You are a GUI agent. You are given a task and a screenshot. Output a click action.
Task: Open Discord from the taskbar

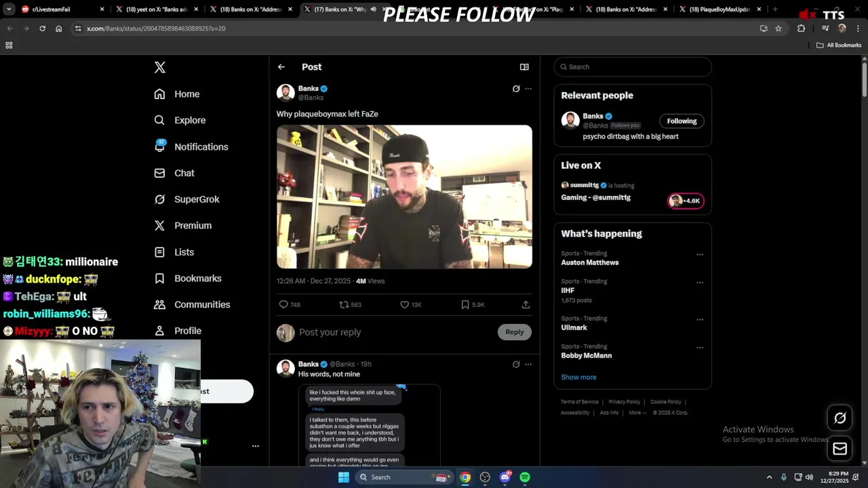(x=505, y=477)
